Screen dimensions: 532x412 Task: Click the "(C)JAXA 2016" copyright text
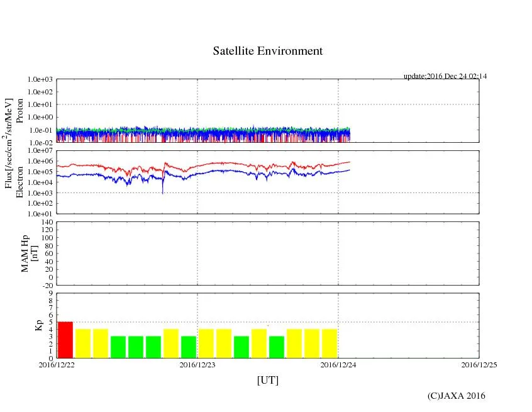(x=457, y=396)
